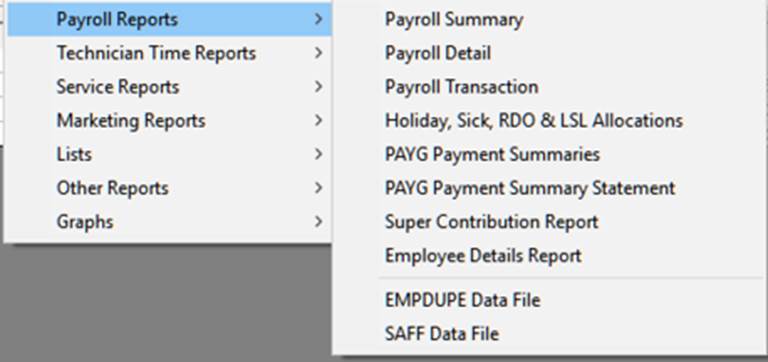Open the Payroll Reports submenu
Screen dimensions: 768x362
[169, 20]
